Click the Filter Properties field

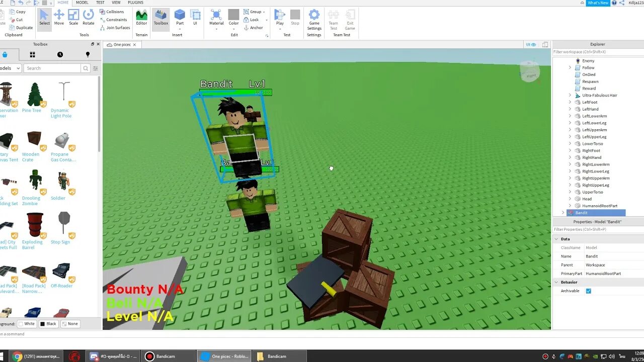(598, 229)
